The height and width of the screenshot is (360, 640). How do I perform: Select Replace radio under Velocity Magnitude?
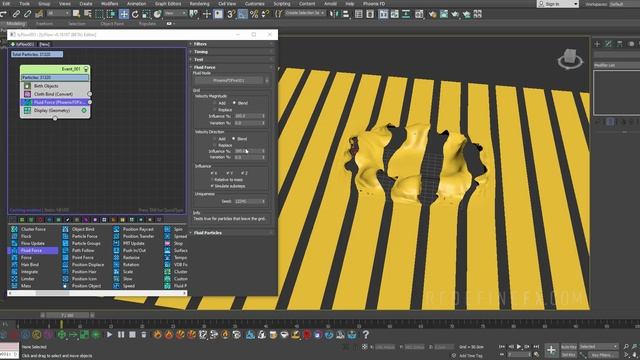coord(215,110)
